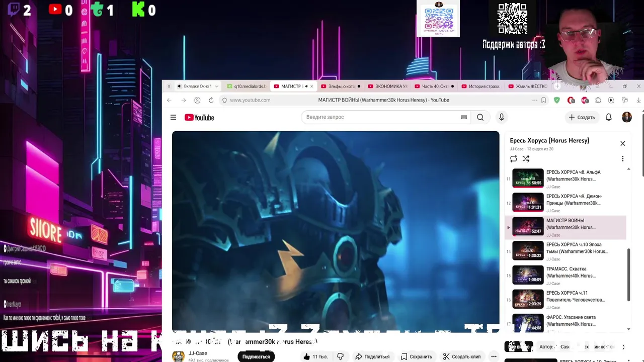This screenshot has width=644, height=362.
Task: View site security shield in address bar
Action: tap(224, 100)
